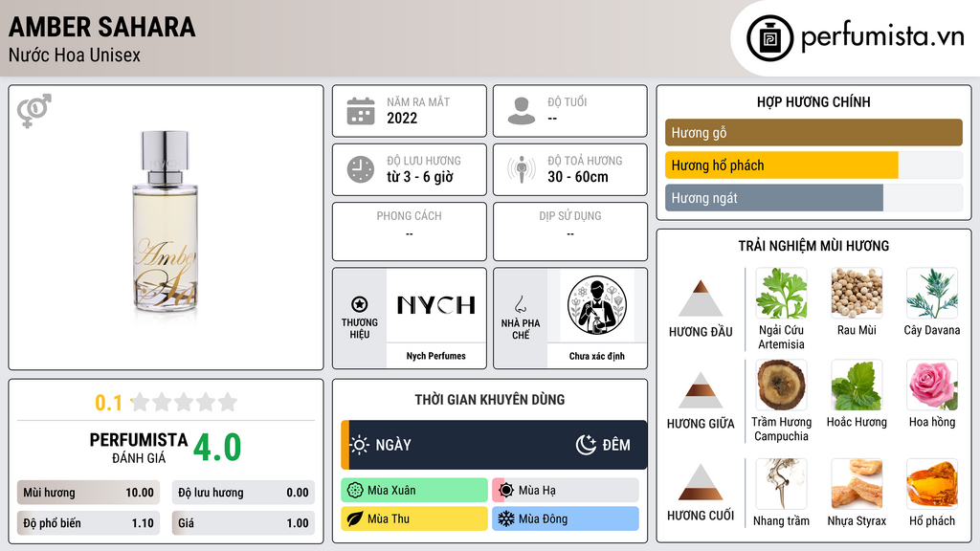Click the star badge icon above Thương hiệu
Viewport: 980px width, 551px height.
(360, 304)
